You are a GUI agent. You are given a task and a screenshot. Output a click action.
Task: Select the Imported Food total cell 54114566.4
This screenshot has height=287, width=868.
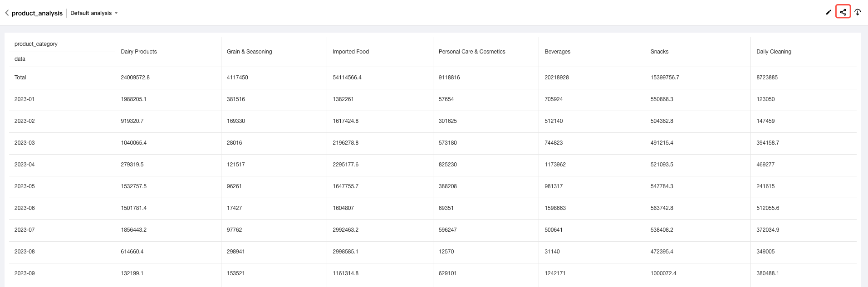[x=347, y=78]
